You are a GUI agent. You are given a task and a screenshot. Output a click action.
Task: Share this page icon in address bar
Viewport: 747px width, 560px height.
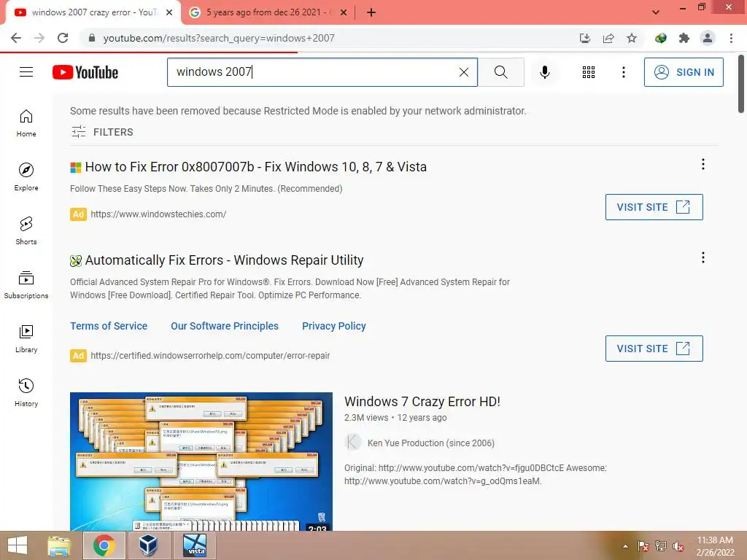coord(608,38)
